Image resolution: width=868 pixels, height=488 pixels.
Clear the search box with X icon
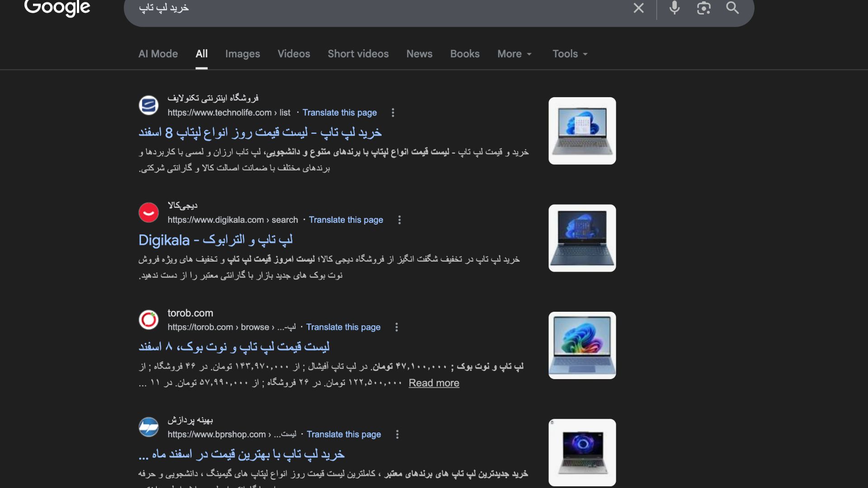tap(638, 8)
